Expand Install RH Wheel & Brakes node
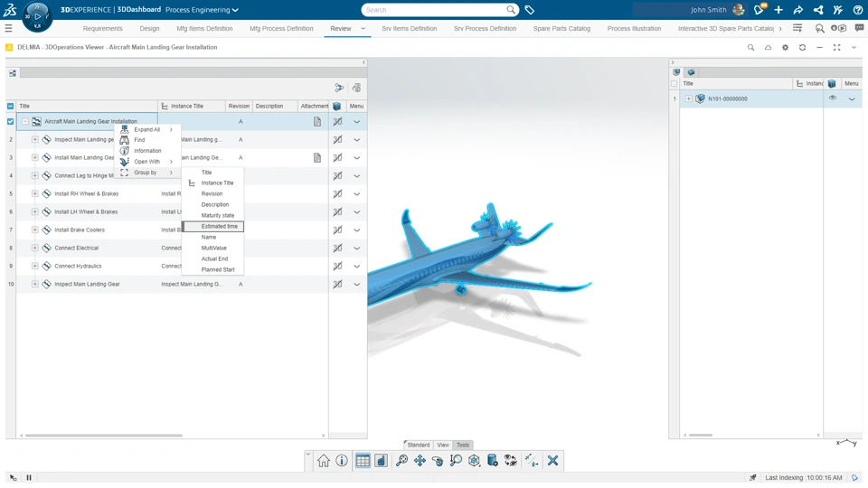 (35, 193)
